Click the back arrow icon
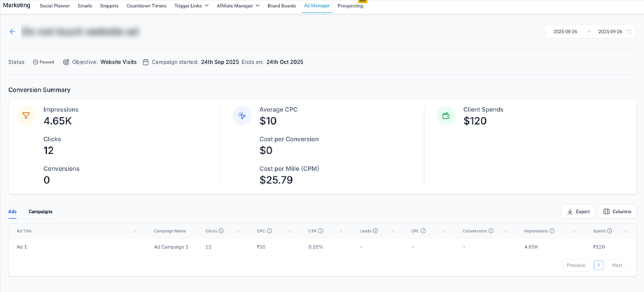 pos(13,32)
